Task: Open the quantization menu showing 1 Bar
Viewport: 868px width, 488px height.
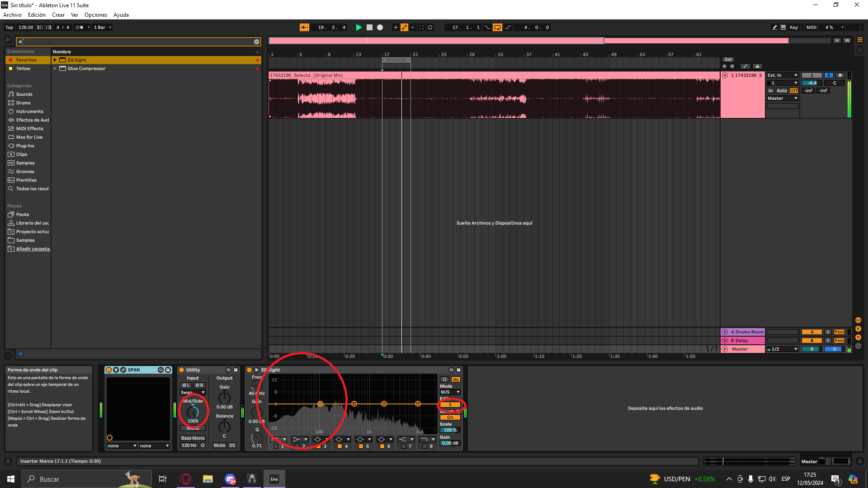Action: point(103,28)
